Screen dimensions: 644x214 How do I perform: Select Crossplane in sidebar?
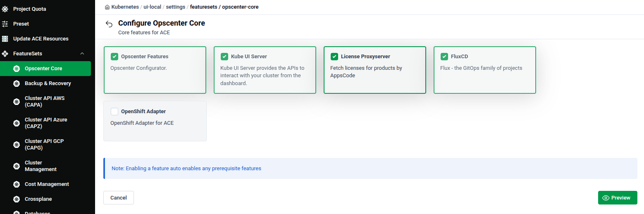[x=45, y=199]
